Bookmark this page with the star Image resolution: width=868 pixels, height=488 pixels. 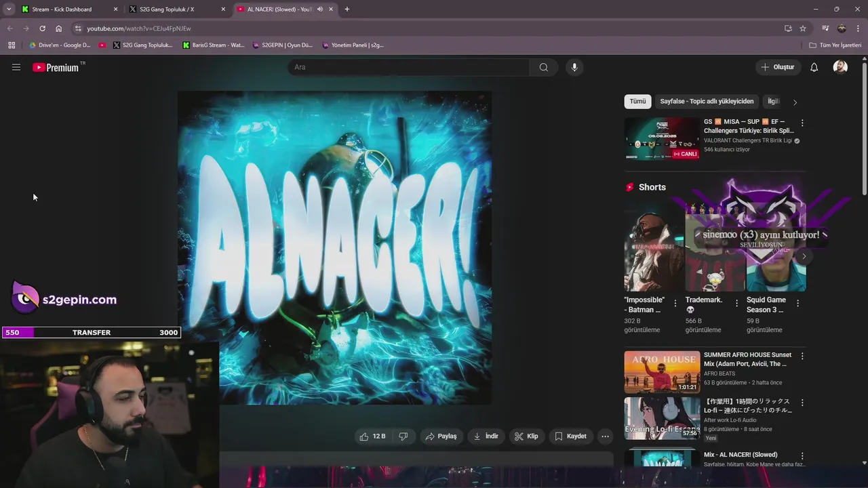tap(803, 28)
